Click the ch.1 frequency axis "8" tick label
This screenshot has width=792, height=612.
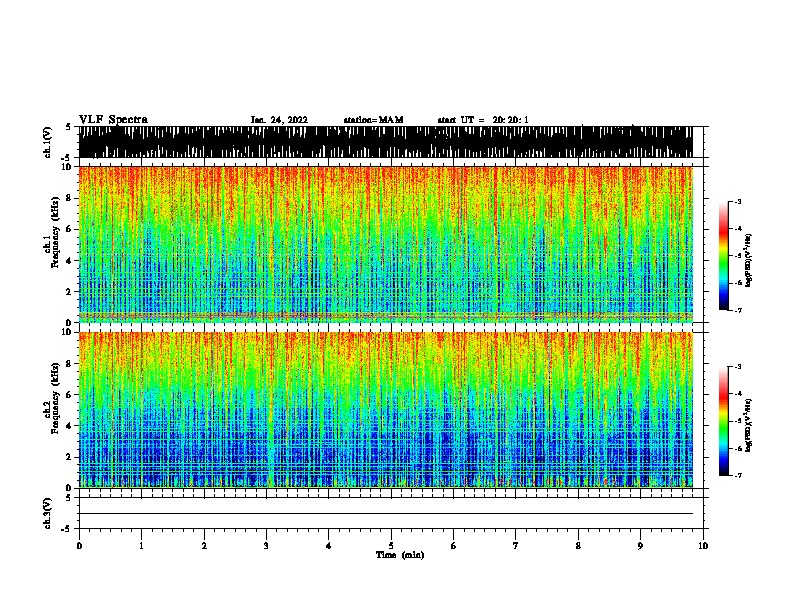tap(70, 198)
